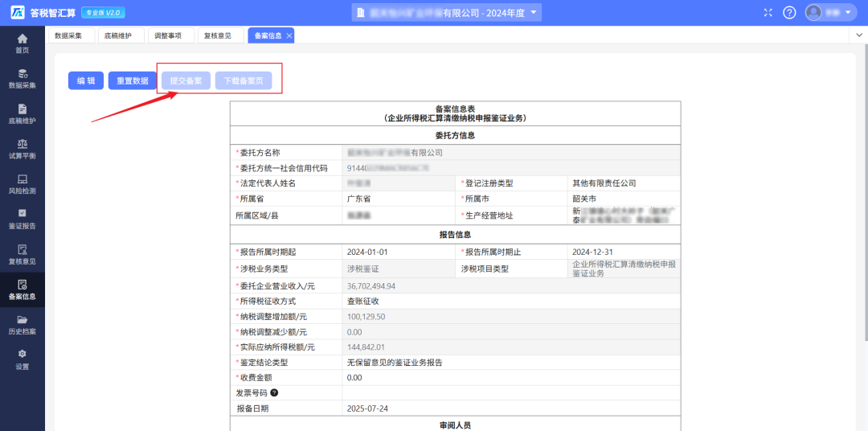Switch to the 调整事项 tab
The width and height of the screenshot is (868, 431).
click(x=171, y=35)
